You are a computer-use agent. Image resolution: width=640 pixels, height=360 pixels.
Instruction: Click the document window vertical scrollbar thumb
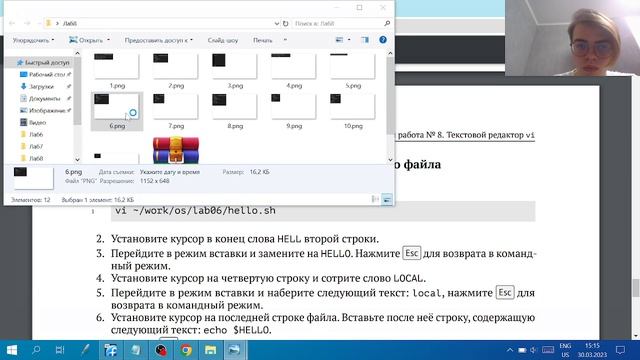point(636,288)
